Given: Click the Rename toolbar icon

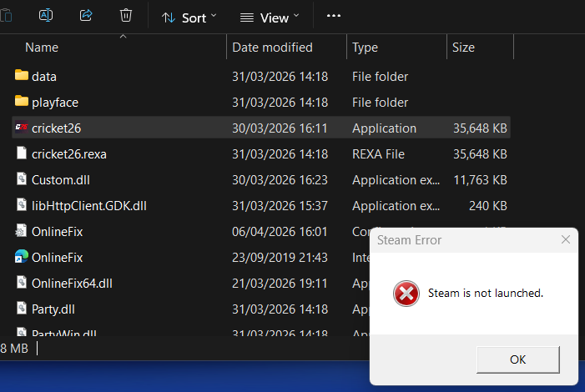Looking at the screenshot, I should pyautogui.click(x=46, y=15).
